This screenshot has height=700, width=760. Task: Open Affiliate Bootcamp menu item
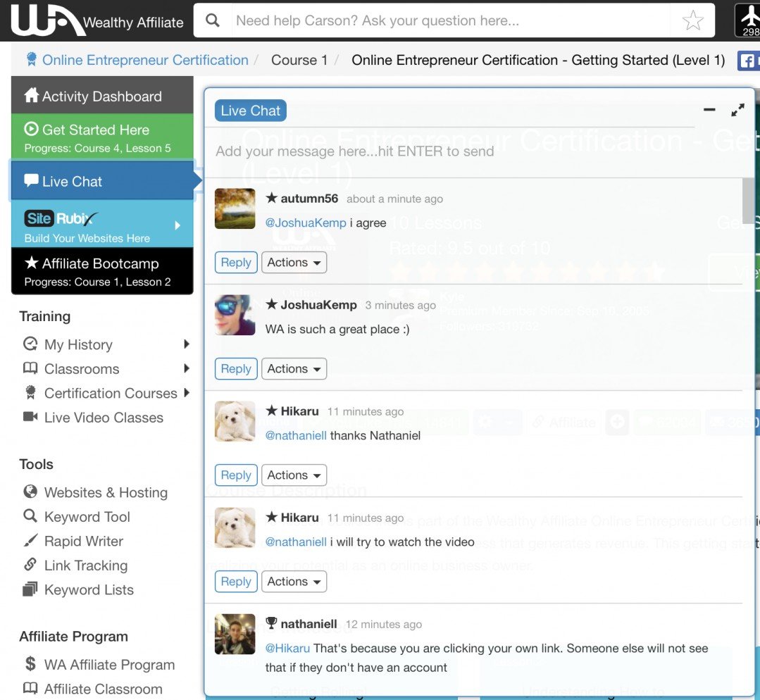102,271
